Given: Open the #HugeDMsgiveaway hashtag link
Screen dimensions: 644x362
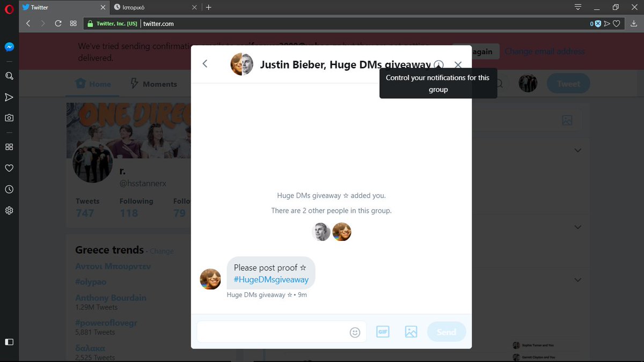Looking at the screenshot, I should click(271, 279).
